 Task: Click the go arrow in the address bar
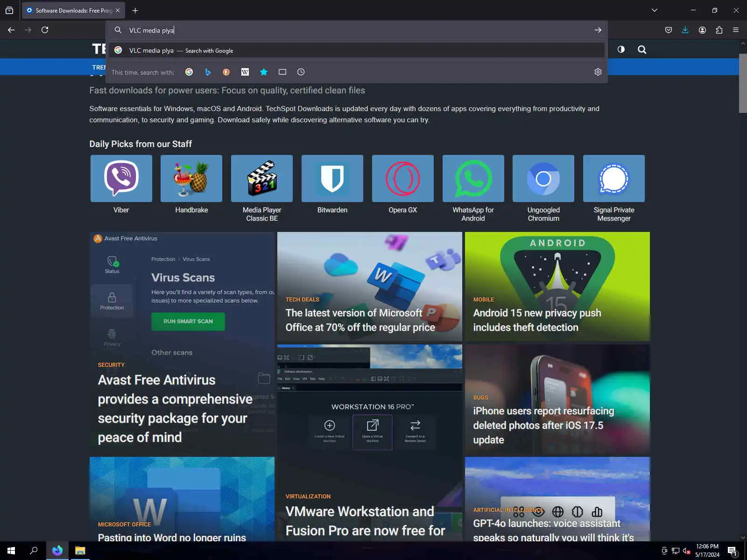(x=598, y=30)
